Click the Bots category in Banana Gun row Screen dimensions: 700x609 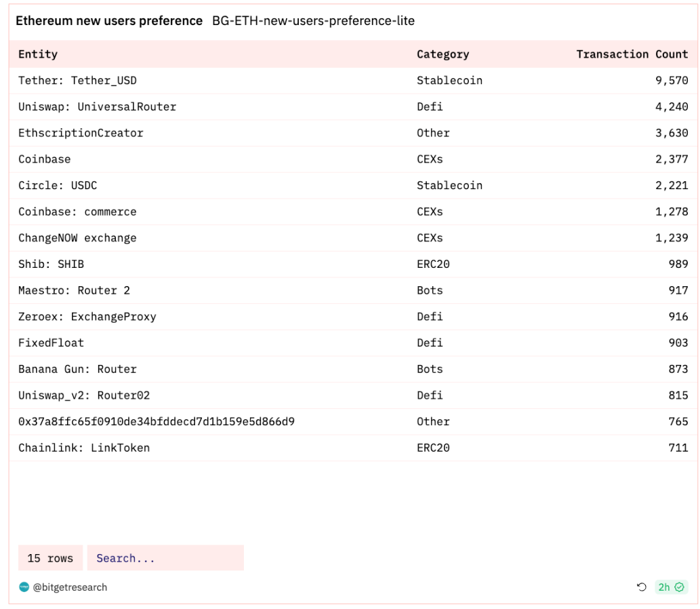coord(430,369)
